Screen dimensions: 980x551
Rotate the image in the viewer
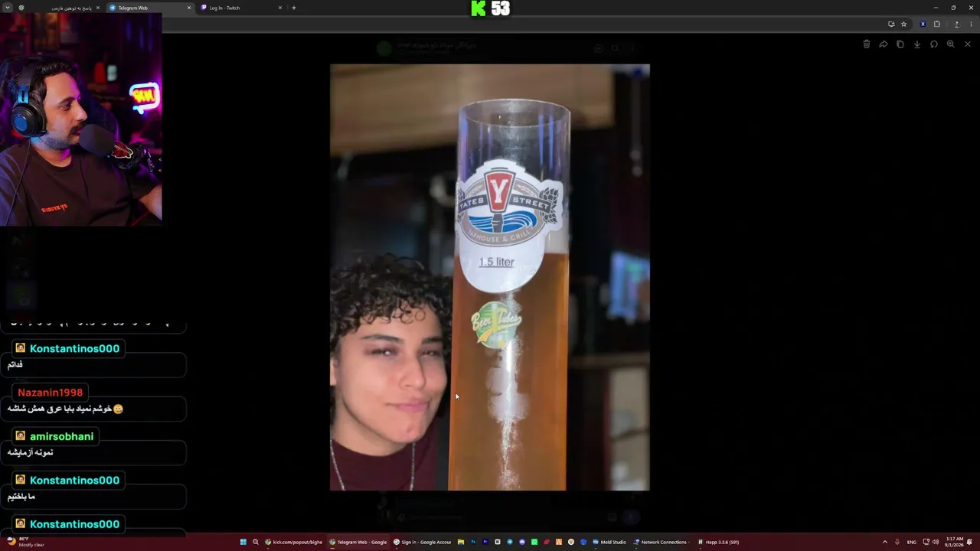(x=934, y=44)
